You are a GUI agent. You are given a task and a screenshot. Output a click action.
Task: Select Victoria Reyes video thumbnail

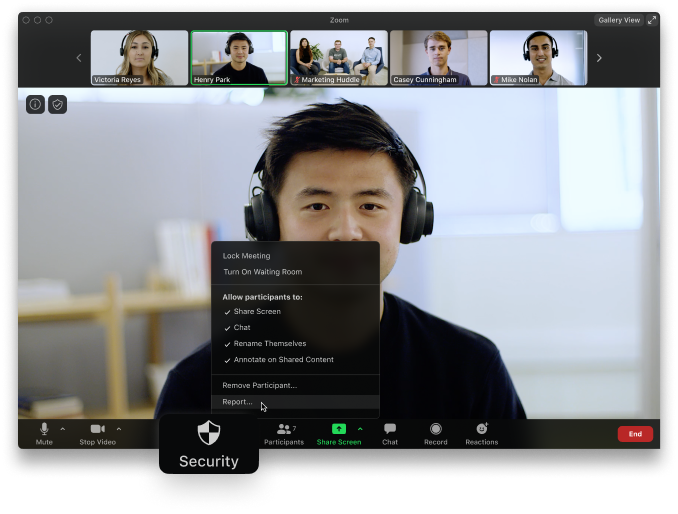pos(139,57)
